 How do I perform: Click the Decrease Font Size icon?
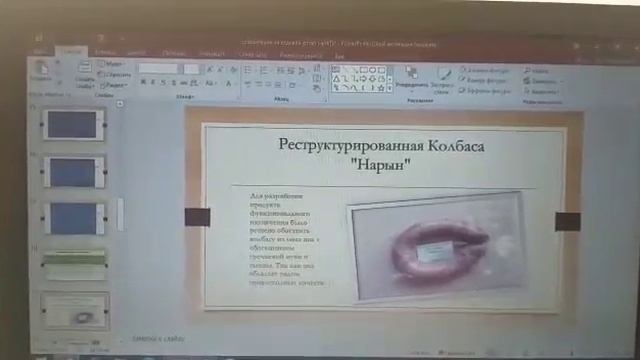pyautogui.click(x=220, y=70)
